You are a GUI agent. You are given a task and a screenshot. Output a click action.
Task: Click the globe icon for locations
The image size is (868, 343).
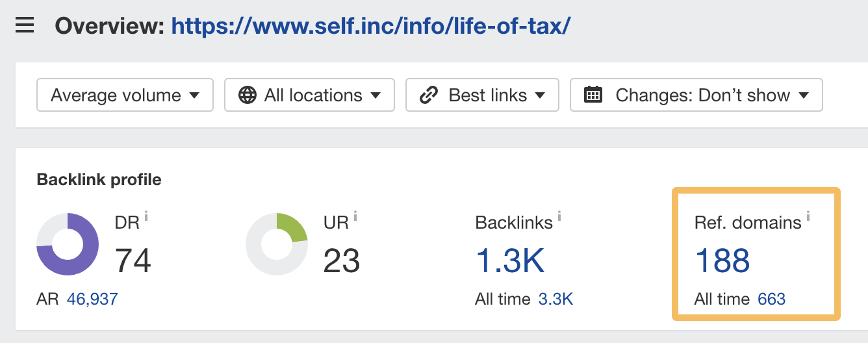pyautogui.click(x=248, y=95)
